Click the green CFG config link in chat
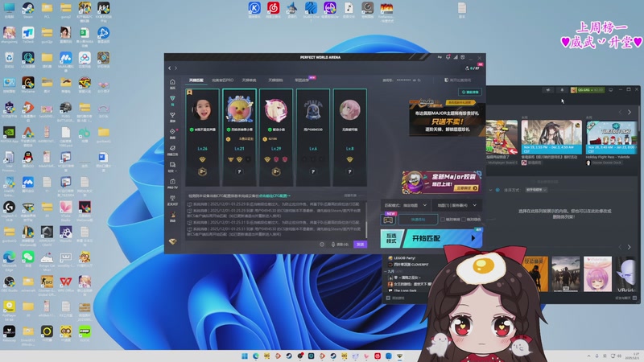 275,195
